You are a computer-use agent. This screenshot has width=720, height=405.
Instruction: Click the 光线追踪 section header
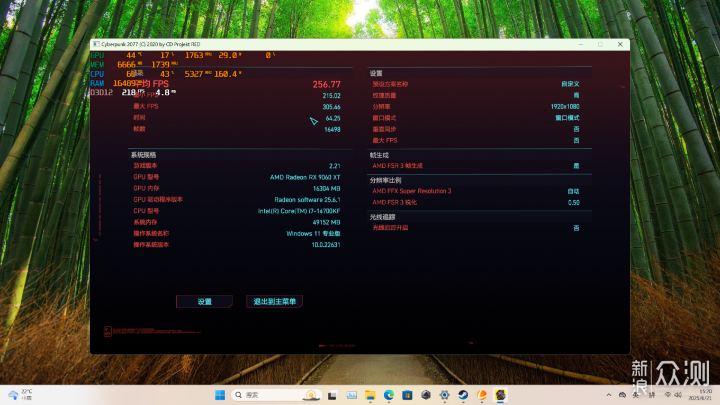click(x=382, y=217)
